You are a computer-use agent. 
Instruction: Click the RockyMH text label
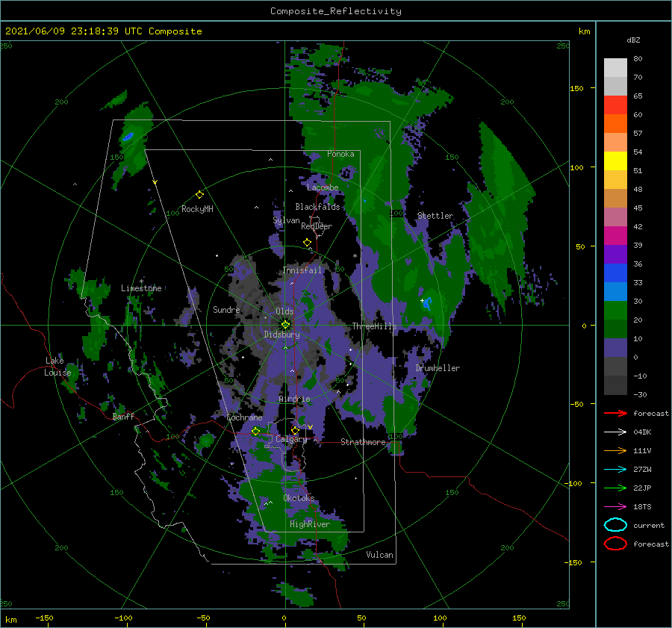tap(197, 209)
